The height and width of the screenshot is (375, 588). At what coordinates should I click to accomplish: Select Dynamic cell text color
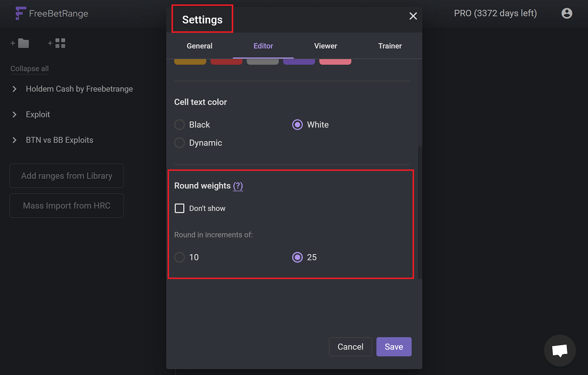click(180, 143)
